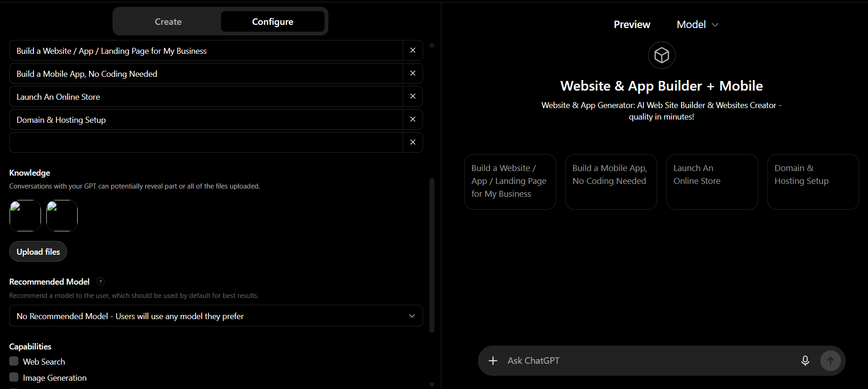Click the 'Recommended Model' section label
The image size is (868, 389).
[x=50, y=282]
